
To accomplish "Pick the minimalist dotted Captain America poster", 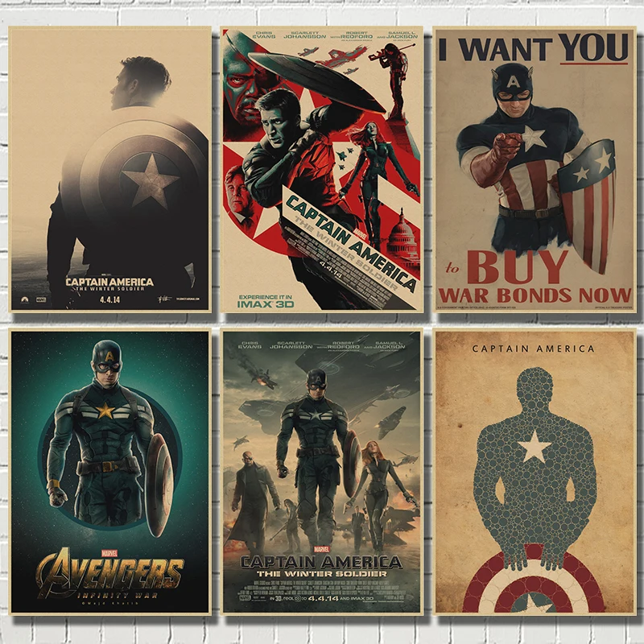I will (534, 472).
